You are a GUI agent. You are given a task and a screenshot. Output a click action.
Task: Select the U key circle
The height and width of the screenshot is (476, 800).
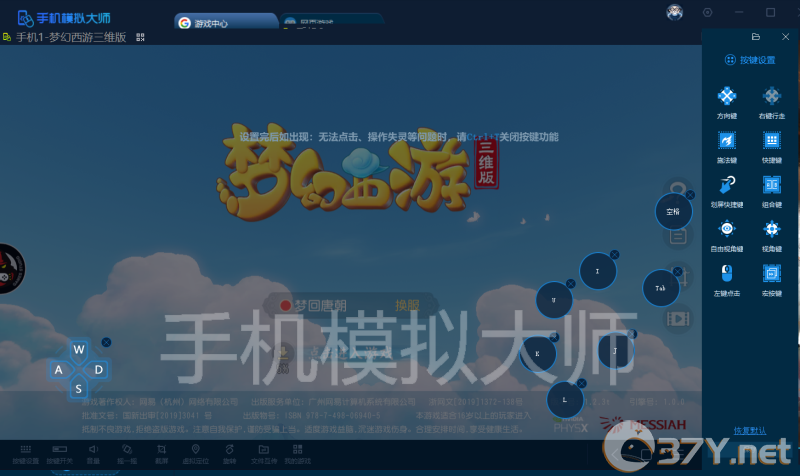(x=554, y=300)
